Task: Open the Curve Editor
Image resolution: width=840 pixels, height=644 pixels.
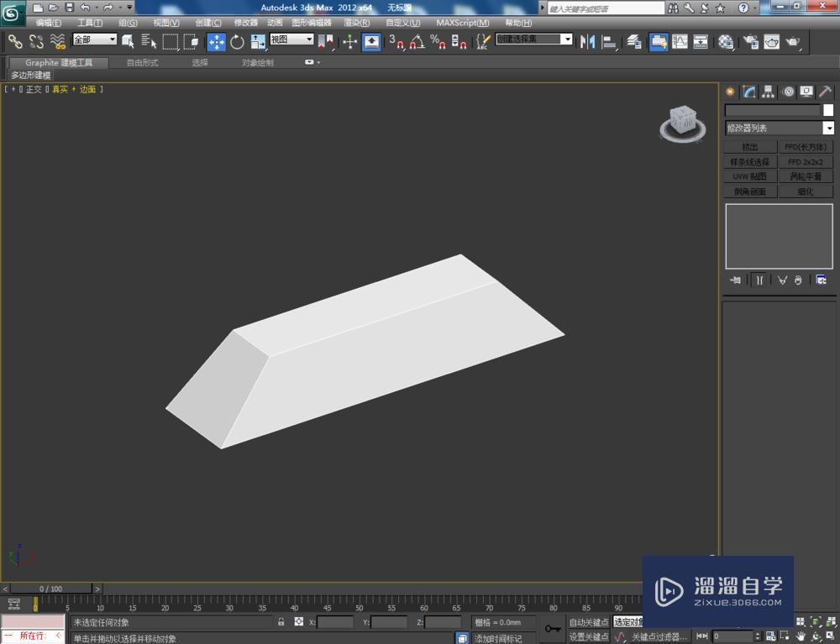Action: click(x=680, y=42)
